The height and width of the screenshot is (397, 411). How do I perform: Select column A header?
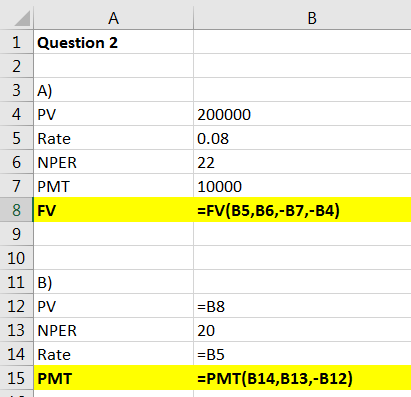pos(113,18)
